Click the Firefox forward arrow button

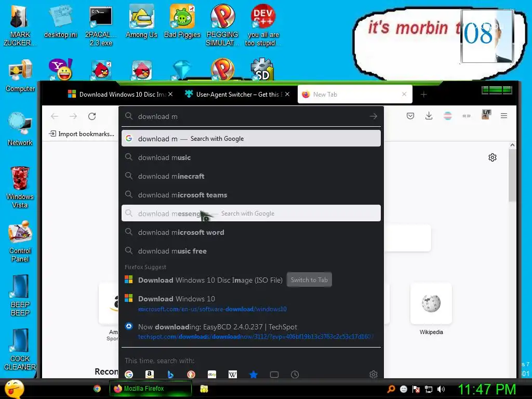click(x=73, y=116)
